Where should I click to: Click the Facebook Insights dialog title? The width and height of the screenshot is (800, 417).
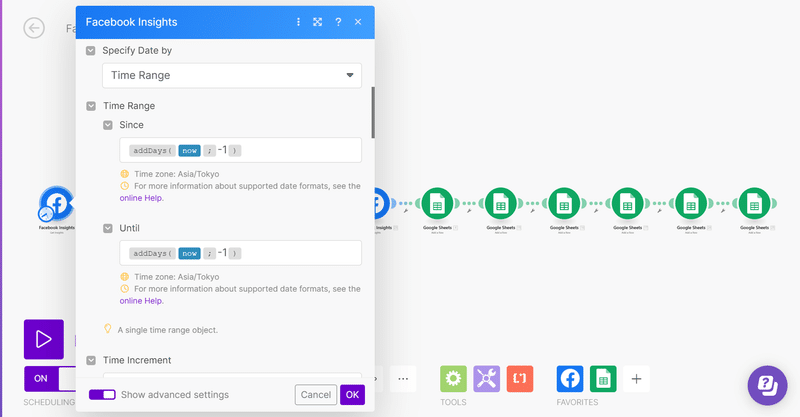click(x=132, y=22)
